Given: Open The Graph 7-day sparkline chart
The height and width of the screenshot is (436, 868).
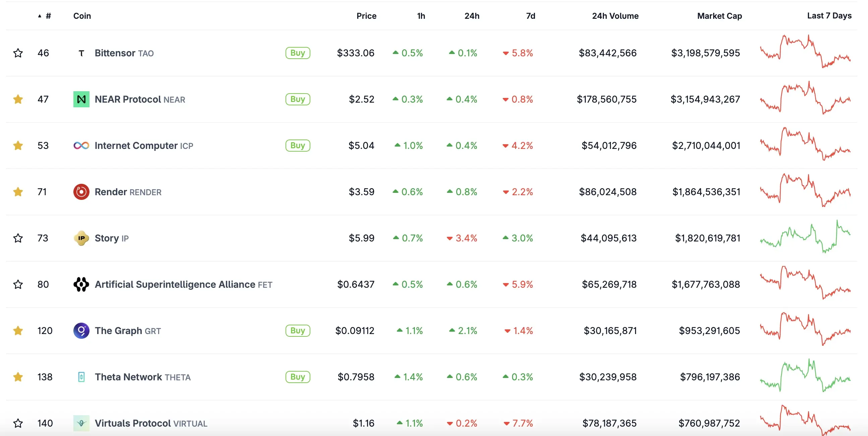Looking at the screenshot, I should (805, 329).
